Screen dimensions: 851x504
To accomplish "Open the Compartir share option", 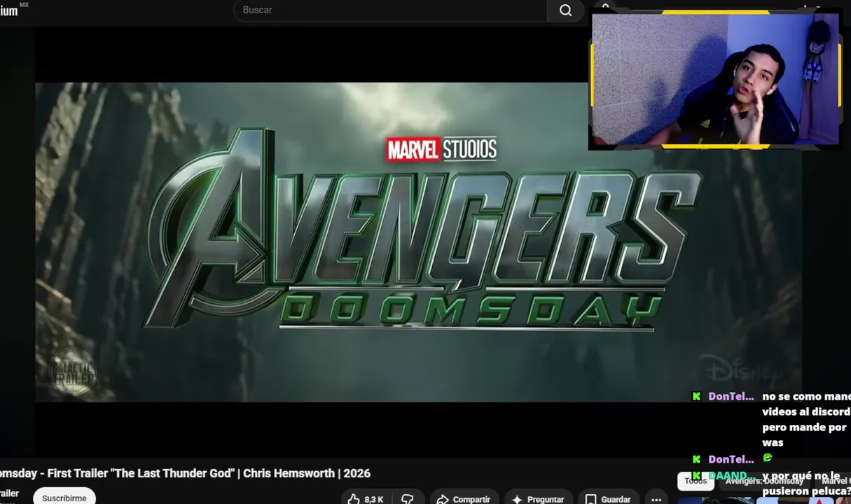I will point(463,499).
